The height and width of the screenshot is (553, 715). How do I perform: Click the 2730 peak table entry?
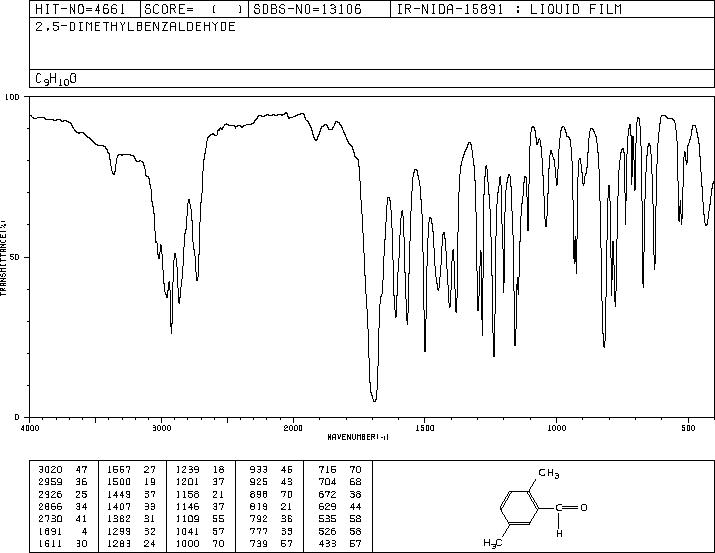click(62, 519)
